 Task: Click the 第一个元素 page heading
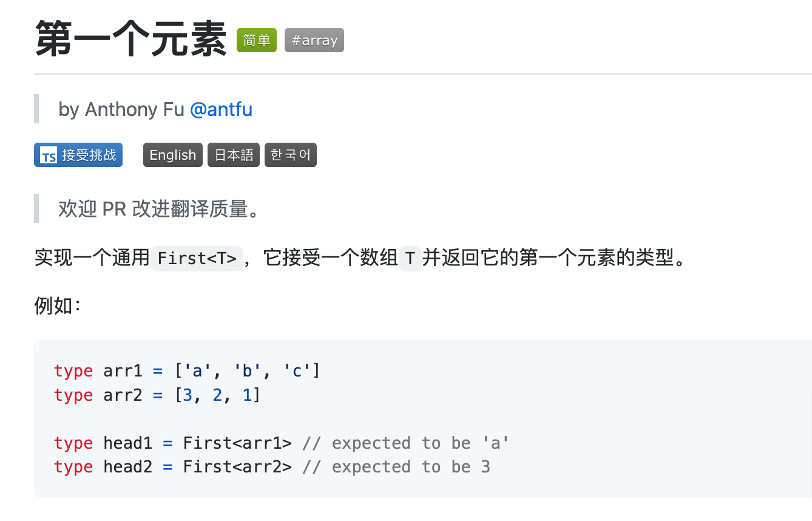point(130,39)
